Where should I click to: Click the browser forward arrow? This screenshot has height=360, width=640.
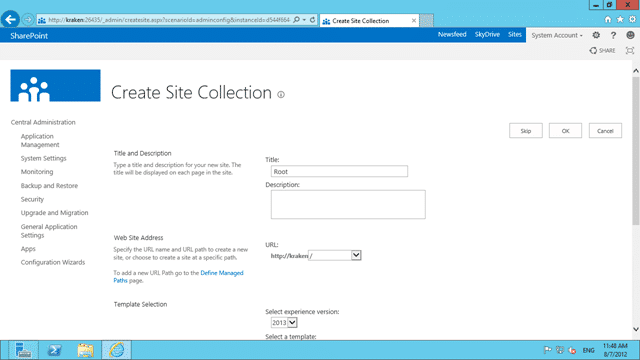[28, 19]
